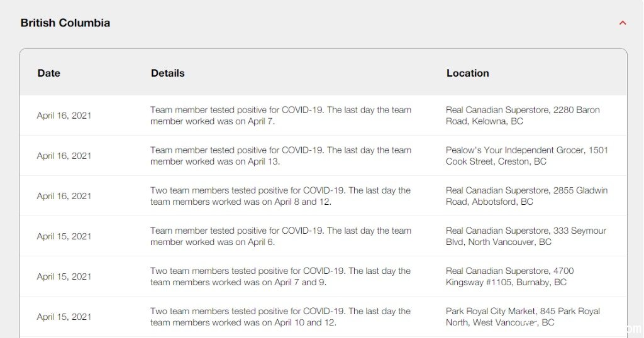
Task: Select the Date column header
Action: [49, 73]
